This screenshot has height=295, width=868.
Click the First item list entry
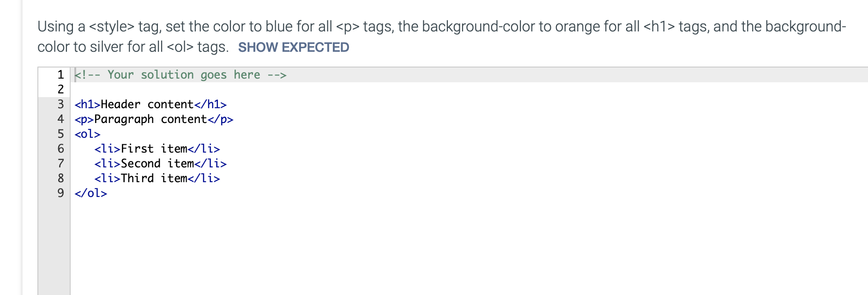coord(157,148)
